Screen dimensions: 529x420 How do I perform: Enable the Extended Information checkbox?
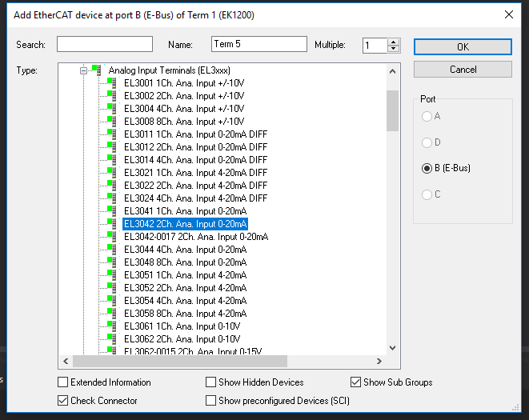62,382
